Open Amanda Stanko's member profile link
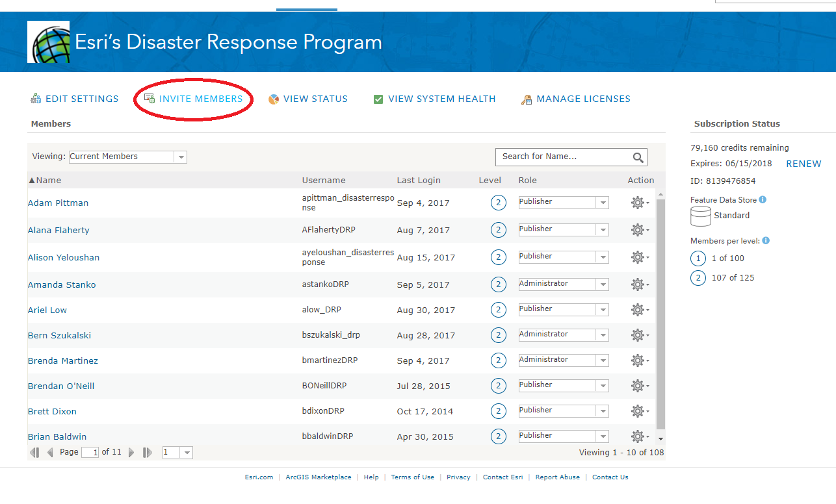 [62, 284]
